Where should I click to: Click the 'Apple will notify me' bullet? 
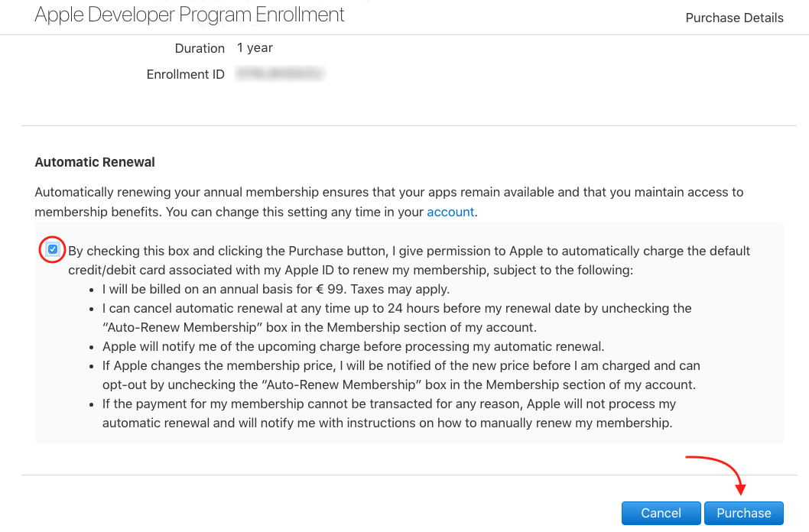pos(353,346)
